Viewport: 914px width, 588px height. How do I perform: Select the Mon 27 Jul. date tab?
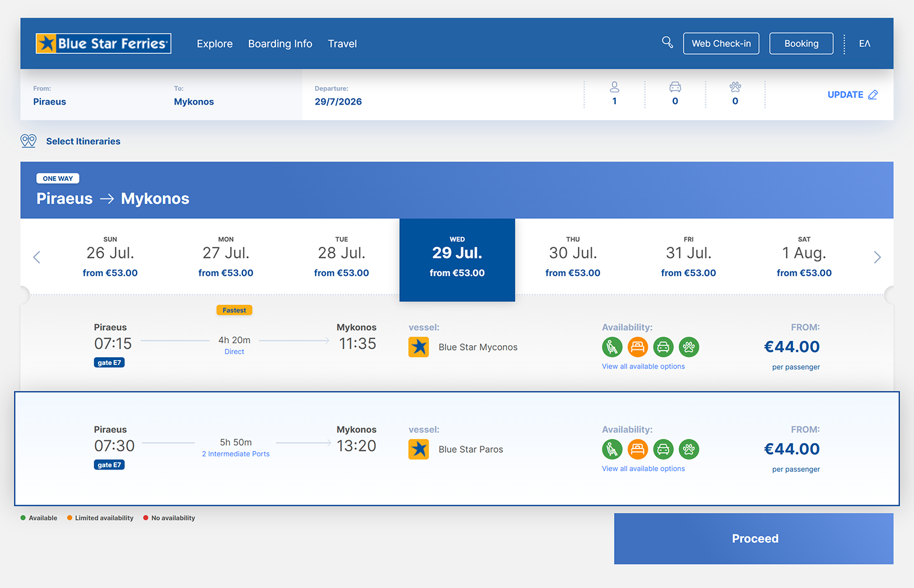click(226, 257)
